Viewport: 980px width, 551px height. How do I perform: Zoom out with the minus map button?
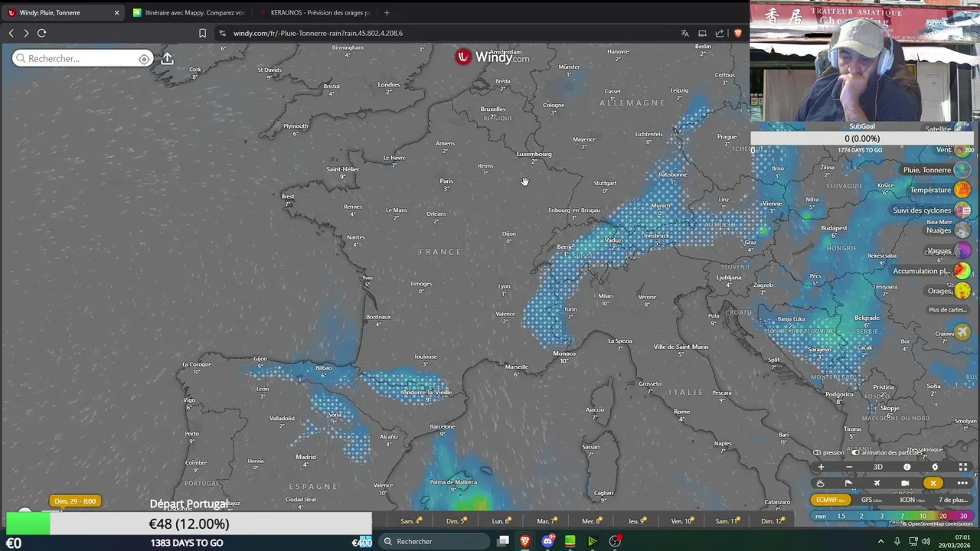tap(848, 467)
